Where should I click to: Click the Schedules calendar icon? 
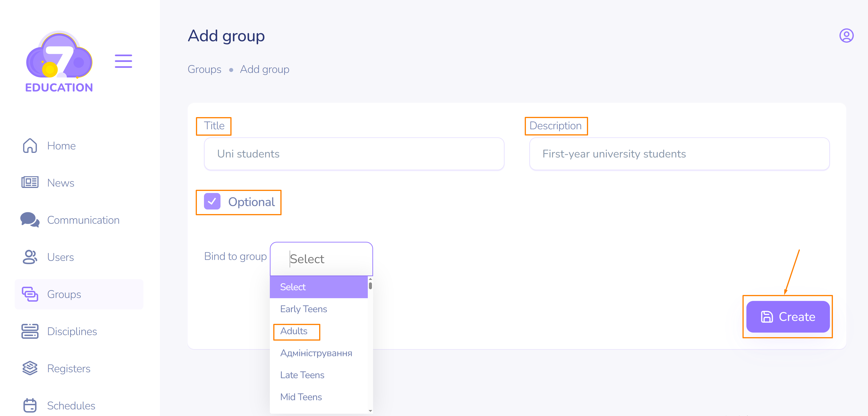[x=30, y=405]
